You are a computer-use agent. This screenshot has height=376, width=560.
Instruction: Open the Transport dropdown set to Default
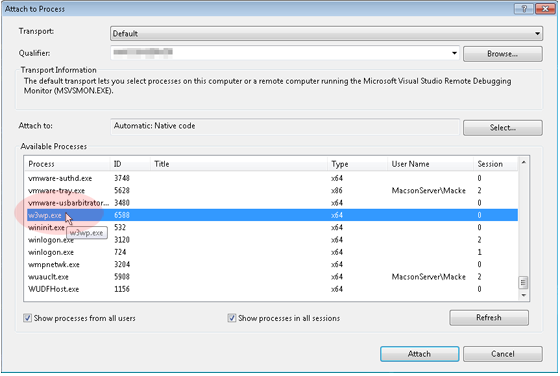[326, 34]
